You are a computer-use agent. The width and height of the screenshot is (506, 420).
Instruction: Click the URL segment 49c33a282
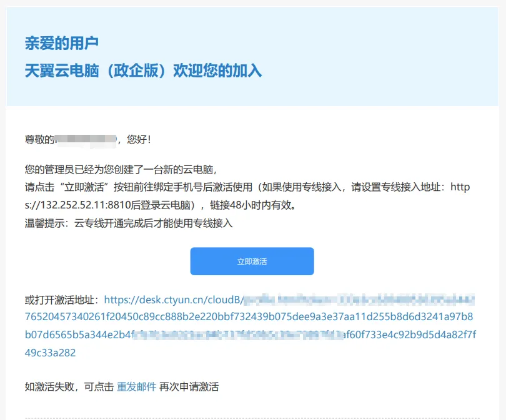[x=51, y=353]
